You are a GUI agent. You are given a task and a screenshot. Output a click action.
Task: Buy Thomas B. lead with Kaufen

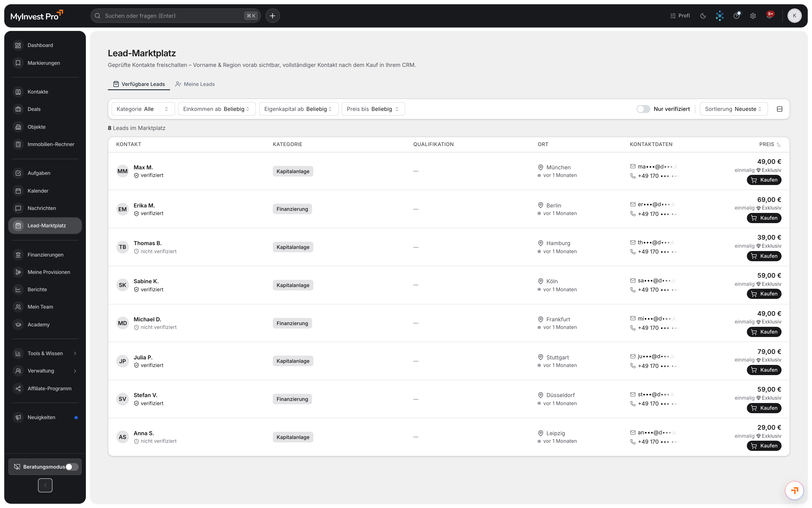click(764, 256)
